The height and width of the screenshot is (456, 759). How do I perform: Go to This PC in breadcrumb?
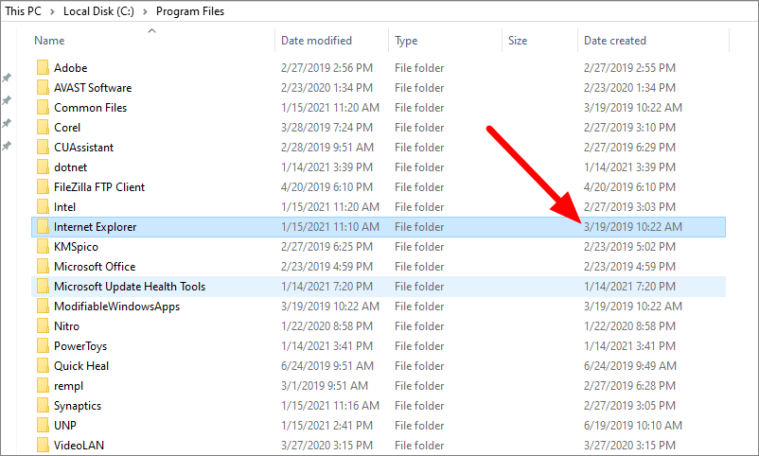(x=23, y=11)
